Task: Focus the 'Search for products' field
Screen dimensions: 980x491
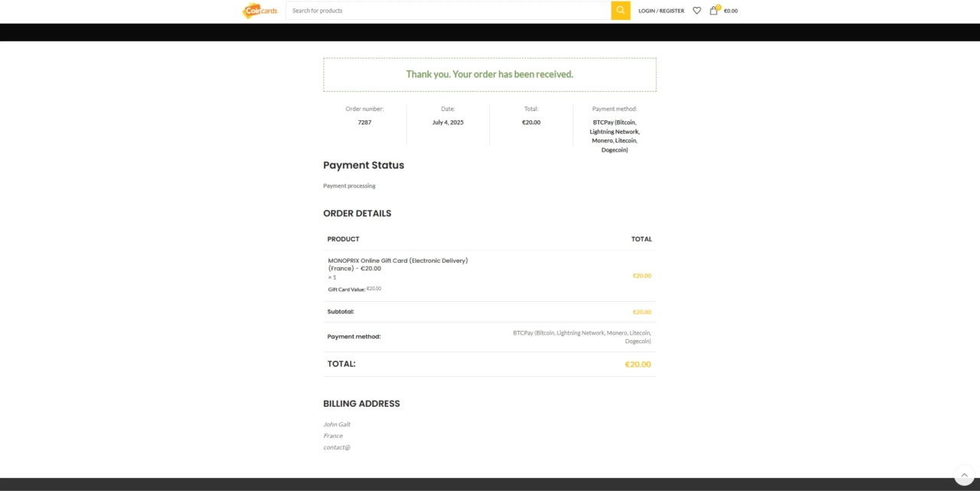Action: coord(448,11)
